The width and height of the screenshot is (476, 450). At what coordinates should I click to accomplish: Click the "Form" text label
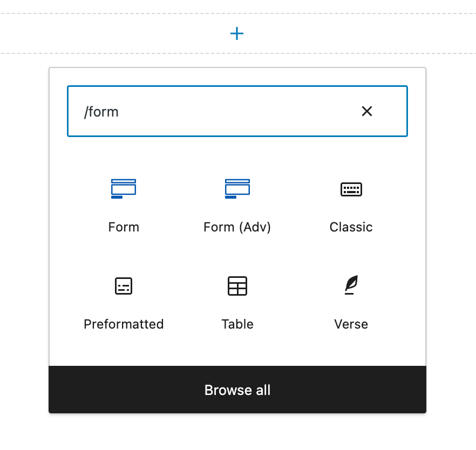124,227
